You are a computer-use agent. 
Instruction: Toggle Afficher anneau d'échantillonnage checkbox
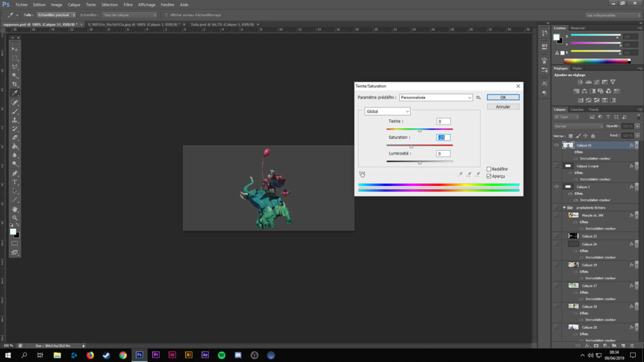166,15
